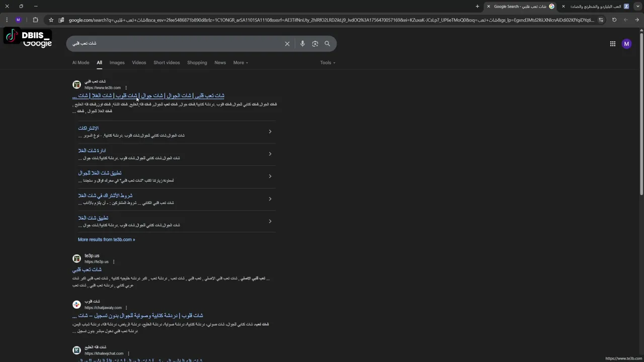Switch to Images tab

coord(117,63)
